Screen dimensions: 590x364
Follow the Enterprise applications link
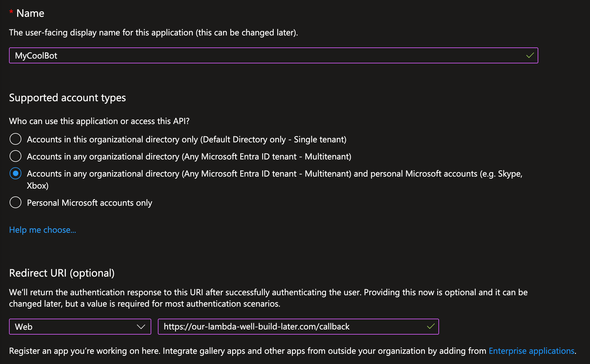532,351
